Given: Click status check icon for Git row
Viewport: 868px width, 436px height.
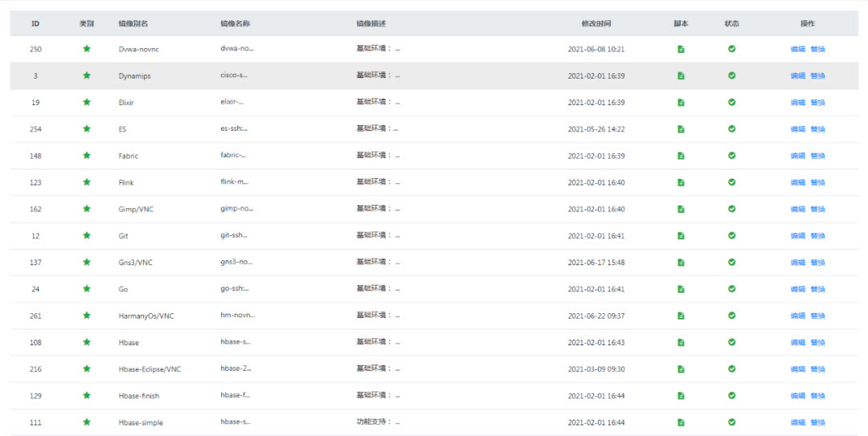Looking at the screenshot, I should 732,236.
